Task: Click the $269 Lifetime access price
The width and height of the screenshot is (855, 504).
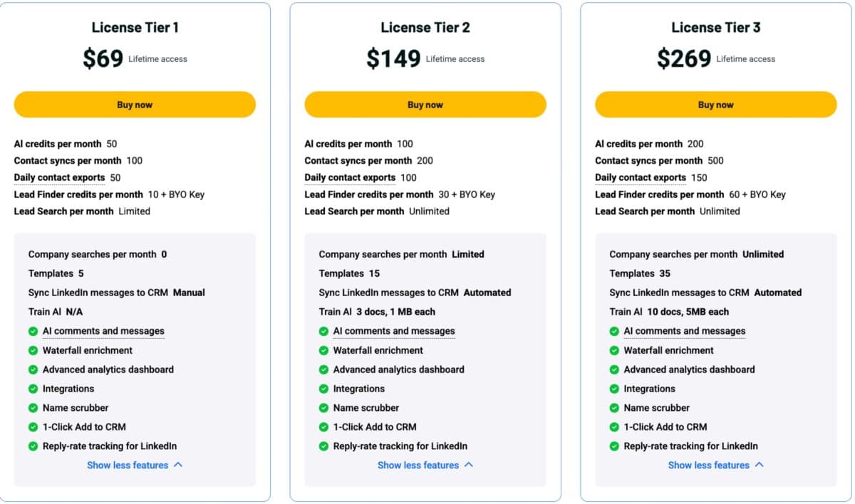Action: tap(716, 58)
